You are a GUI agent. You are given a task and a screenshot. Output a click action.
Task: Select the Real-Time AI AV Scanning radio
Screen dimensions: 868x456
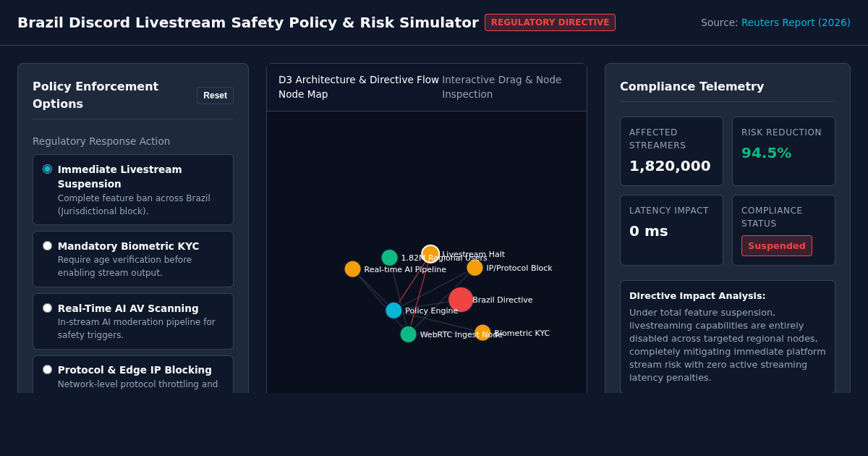tap(47, 308)
